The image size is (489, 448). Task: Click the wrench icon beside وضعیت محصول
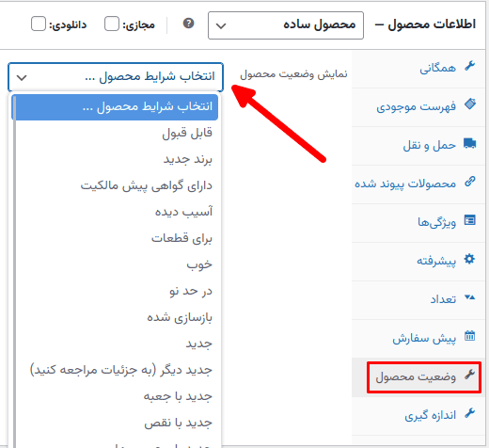pos(470,375)
